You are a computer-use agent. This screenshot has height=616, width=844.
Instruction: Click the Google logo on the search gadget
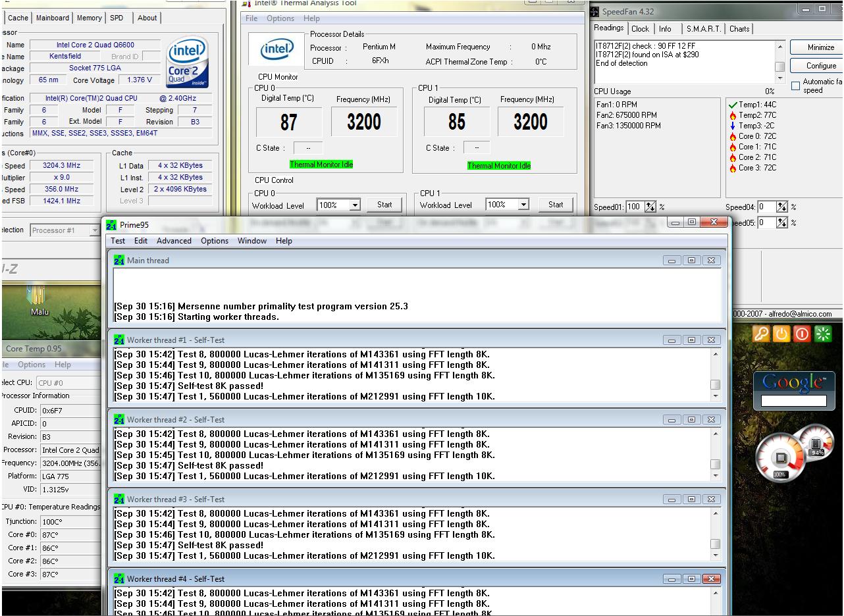[793, 382]
